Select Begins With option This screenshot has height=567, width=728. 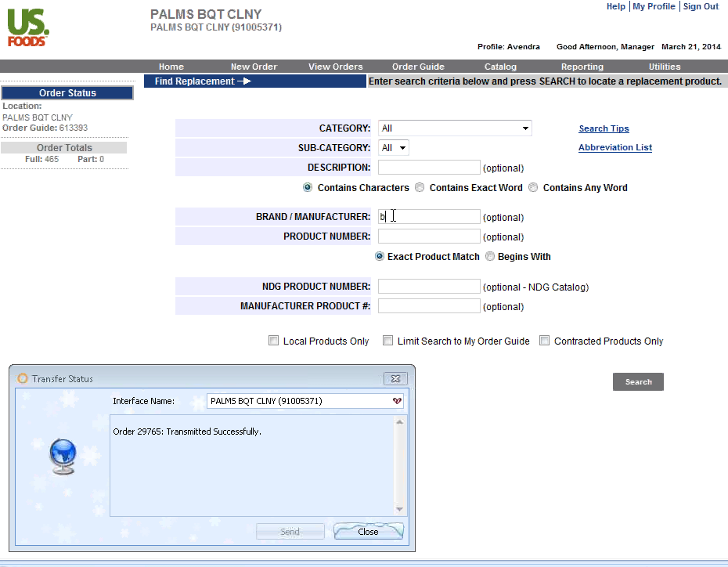pyautogui.click(x=490, y=256)
